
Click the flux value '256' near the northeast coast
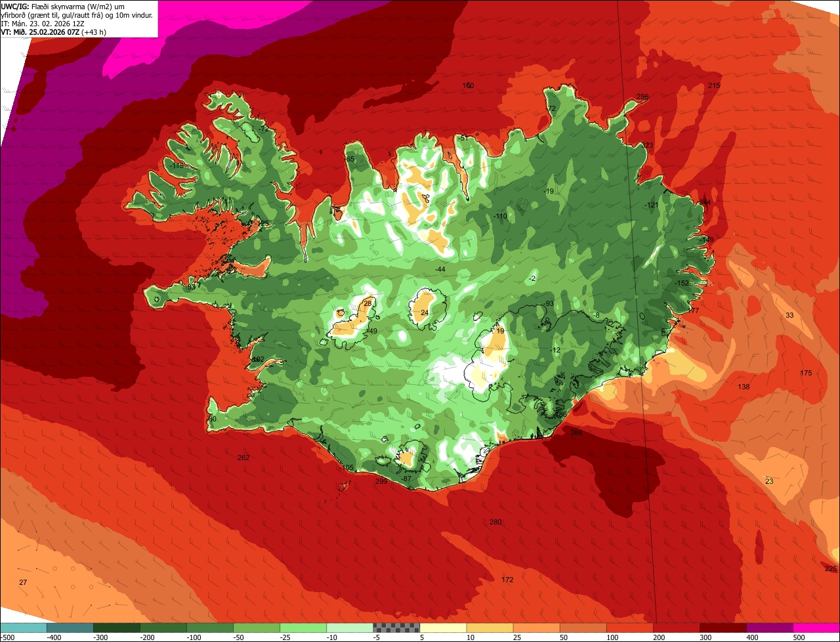click(642, 97)
